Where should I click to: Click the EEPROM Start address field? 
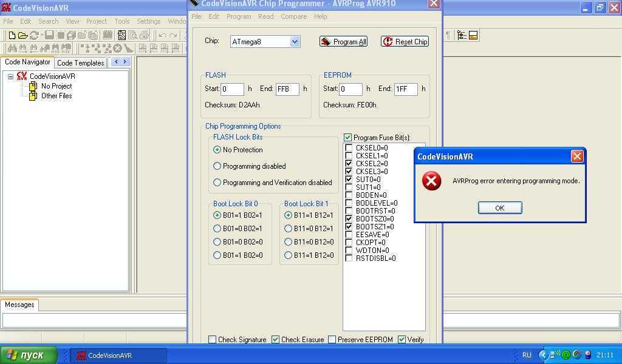tap(350, 89)
